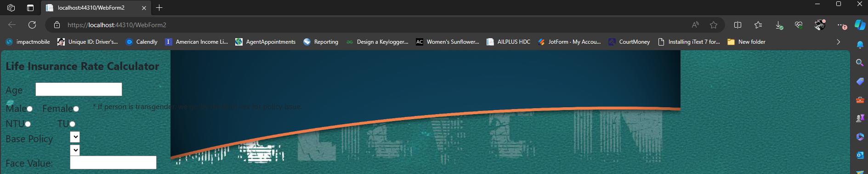The height and width of the screenshot is (174, 868).
Task: Click the transgender policy note text
Action: point(197,107)
